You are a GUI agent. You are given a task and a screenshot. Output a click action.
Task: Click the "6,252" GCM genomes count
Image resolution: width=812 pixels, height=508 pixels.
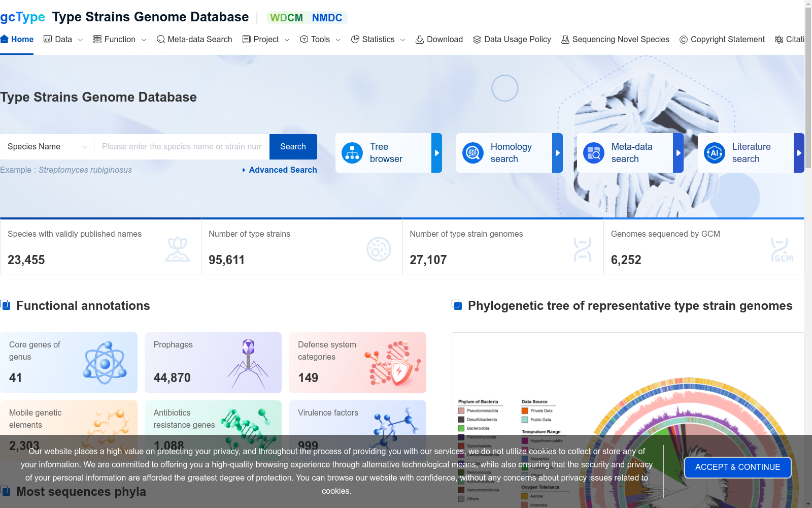pyautogui.click(x=626, y=260)
